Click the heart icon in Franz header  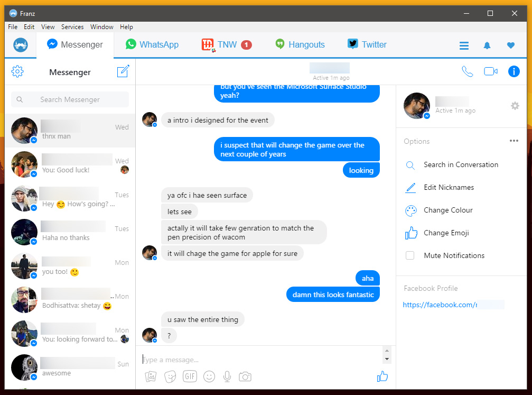[511, 45]
